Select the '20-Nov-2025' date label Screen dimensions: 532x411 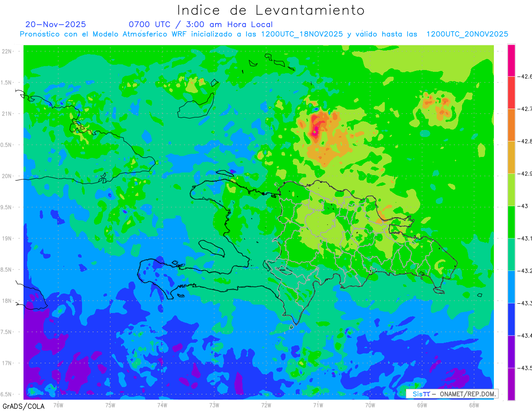point(56,24)
